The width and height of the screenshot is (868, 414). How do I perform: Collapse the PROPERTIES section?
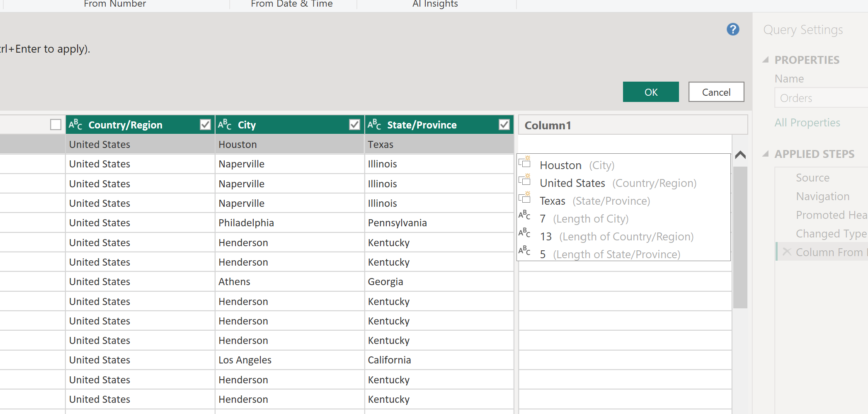pos(766,60)
